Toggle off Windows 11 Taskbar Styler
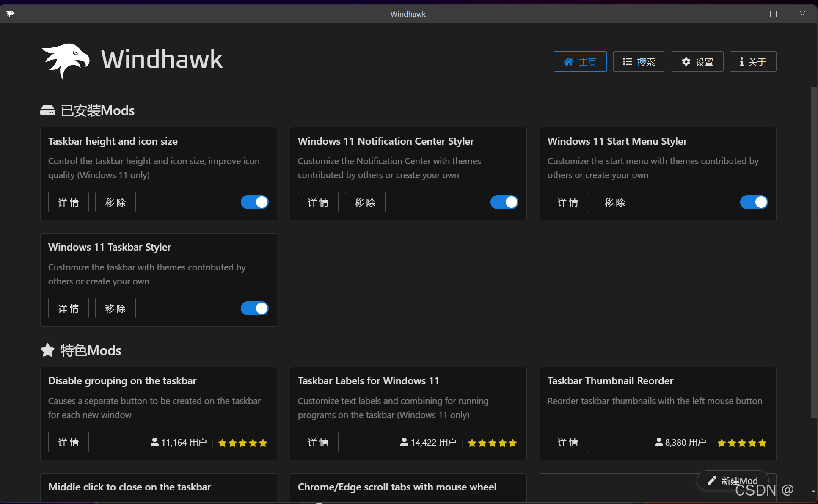 point(254,308)
